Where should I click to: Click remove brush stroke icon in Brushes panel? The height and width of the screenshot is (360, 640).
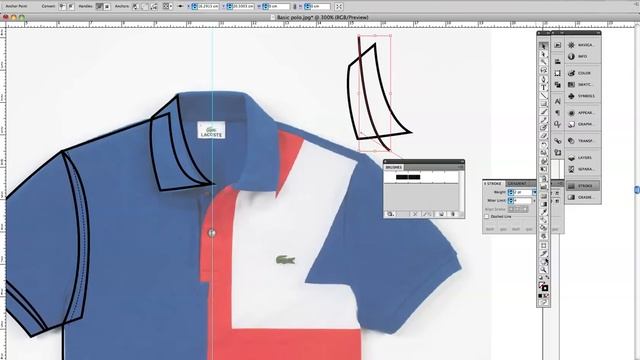point(415,214)
